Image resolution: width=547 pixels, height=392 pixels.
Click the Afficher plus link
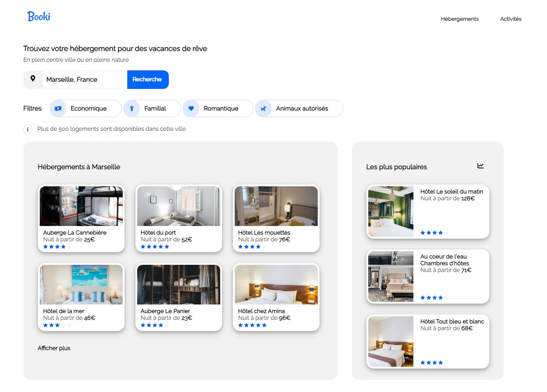click(x=54, y=348)
